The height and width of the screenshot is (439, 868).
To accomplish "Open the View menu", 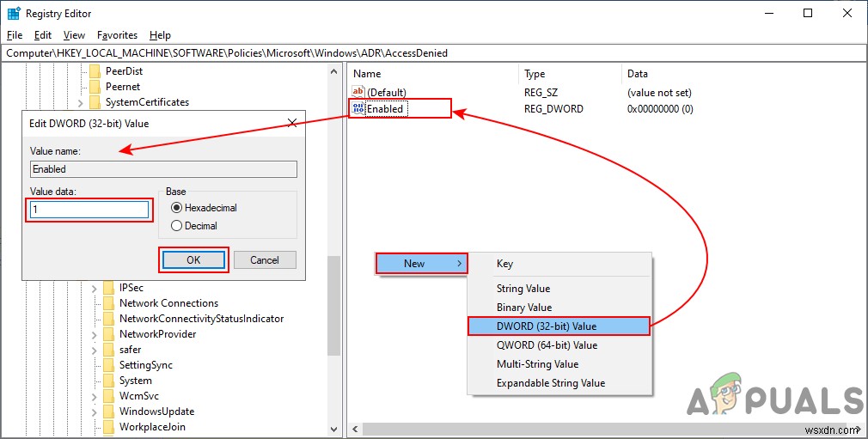I will click(x=74, y=35).
